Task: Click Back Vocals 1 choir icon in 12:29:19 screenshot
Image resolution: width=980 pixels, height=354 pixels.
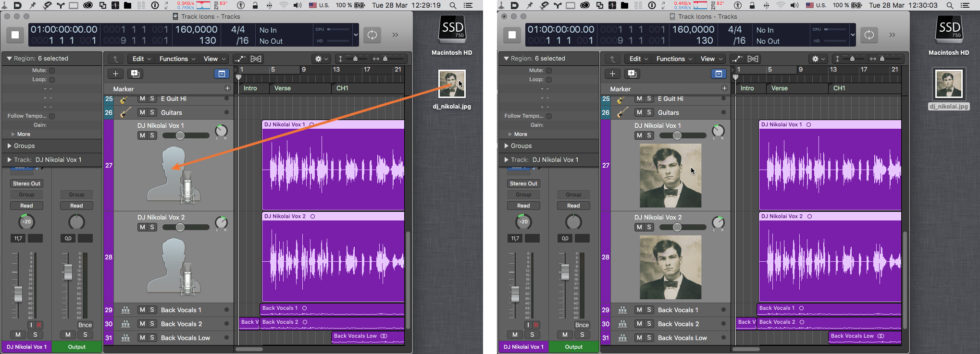Action: pyautogui.click(x=125, y=310)
